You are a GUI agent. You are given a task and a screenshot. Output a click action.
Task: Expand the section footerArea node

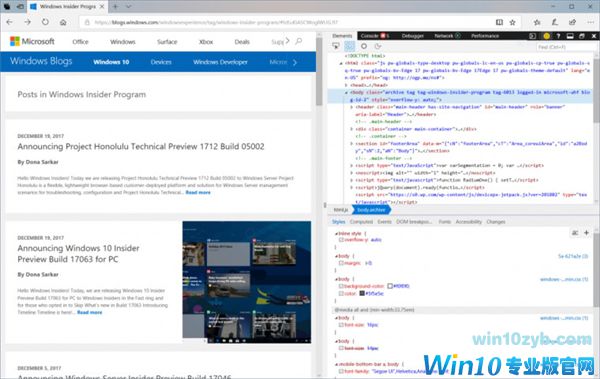352,144
